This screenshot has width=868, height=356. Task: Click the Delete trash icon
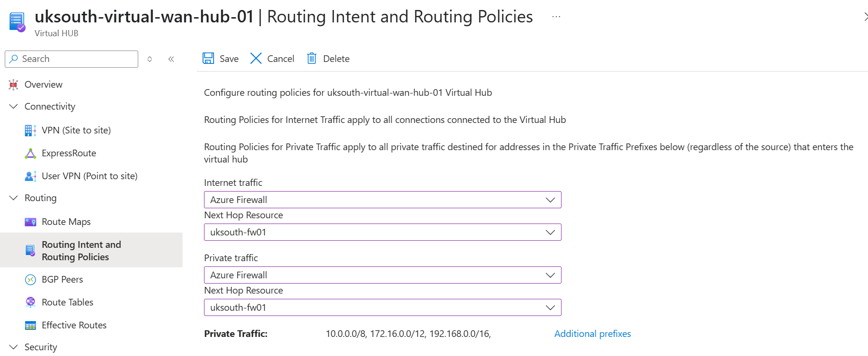coord(312,59)
